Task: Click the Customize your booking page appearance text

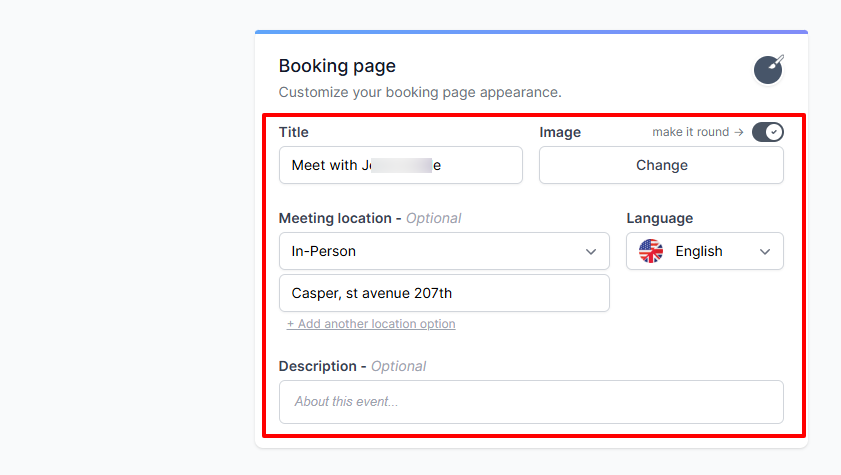Action: coord(420,92)
